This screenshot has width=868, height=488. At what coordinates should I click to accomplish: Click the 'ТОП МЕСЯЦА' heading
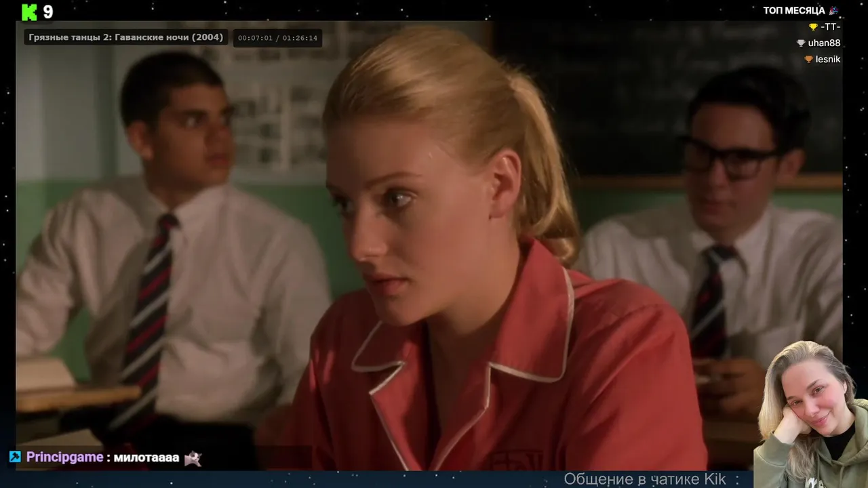tap(794, 10)
